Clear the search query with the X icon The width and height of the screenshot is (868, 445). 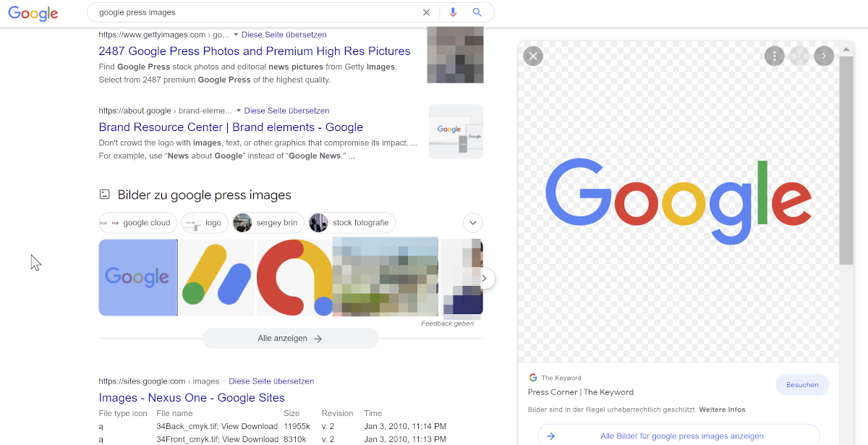point(426,12)
